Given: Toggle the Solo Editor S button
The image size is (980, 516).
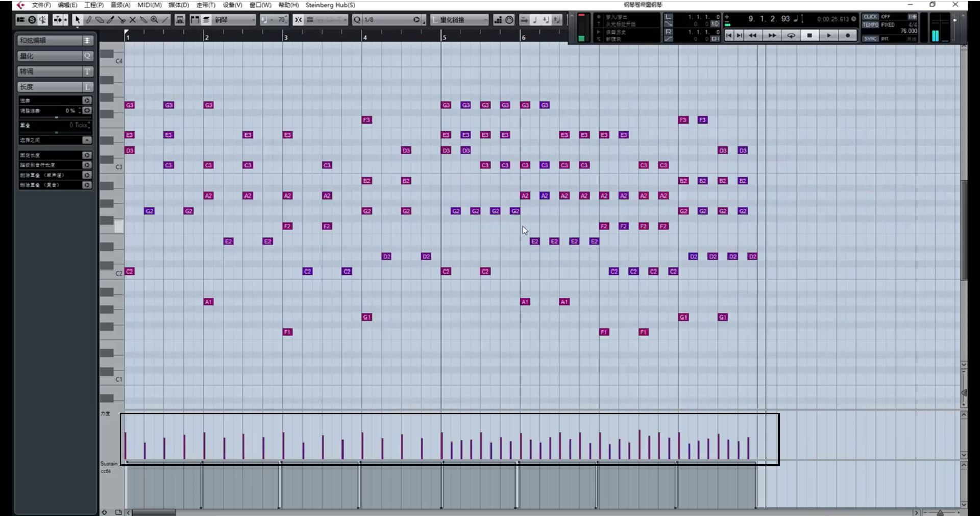Looking at the screenshot, I should 32,20.
